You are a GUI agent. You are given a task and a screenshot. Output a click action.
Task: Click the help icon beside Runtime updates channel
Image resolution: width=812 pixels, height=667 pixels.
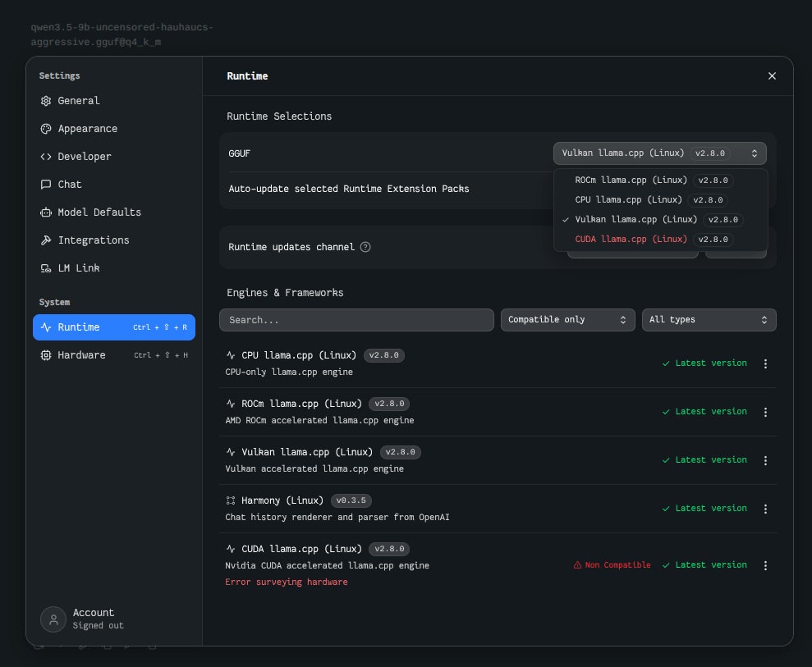[365, 247]
